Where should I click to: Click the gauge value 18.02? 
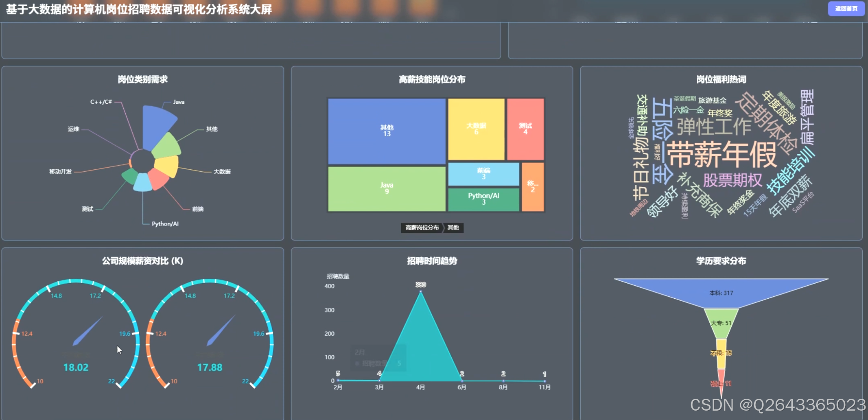pos(76,367)
